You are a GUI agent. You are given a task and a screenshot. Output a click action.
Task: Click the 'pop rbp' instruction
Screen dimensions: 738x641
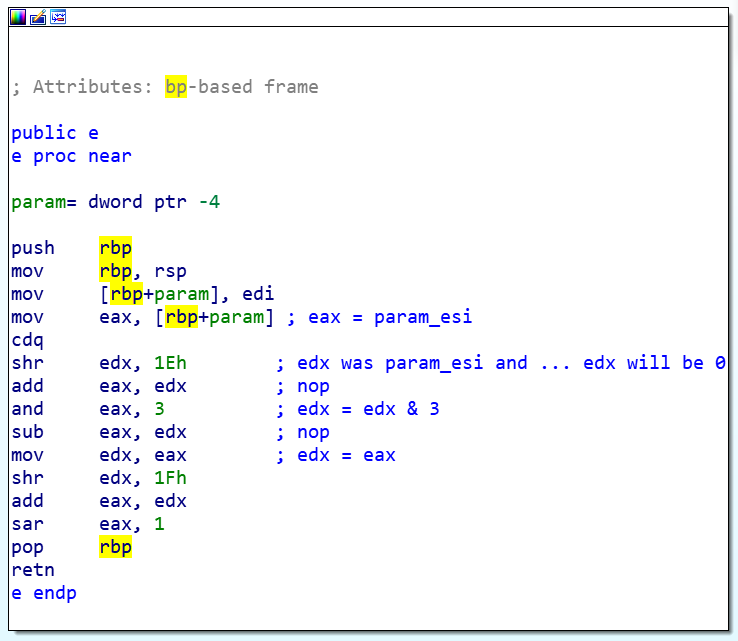coord(72,547)
